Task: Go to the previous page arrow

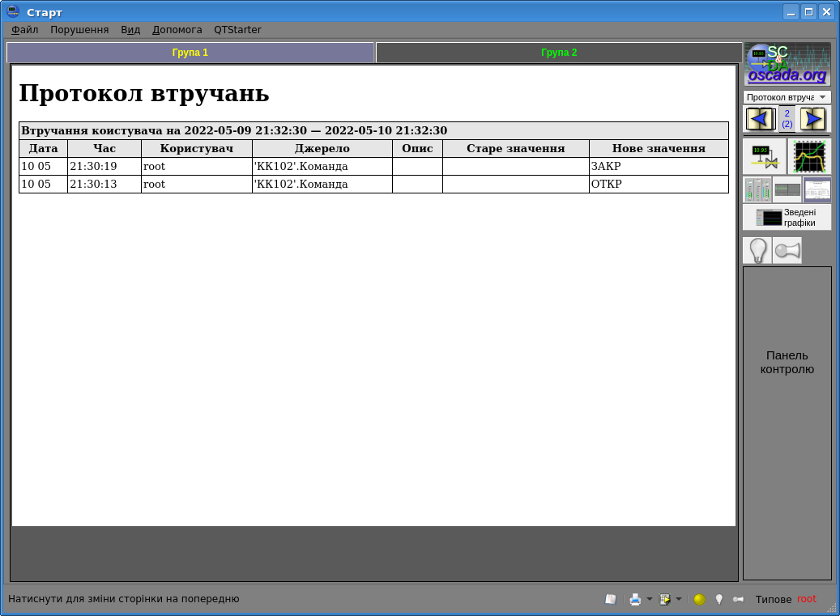Action: pos(760,119)
